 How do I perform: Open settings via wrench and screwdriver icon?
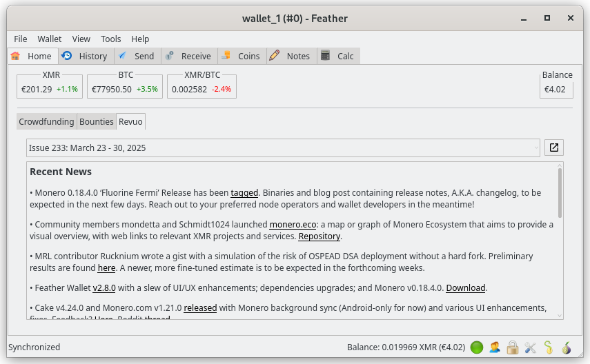click(530, 347)
